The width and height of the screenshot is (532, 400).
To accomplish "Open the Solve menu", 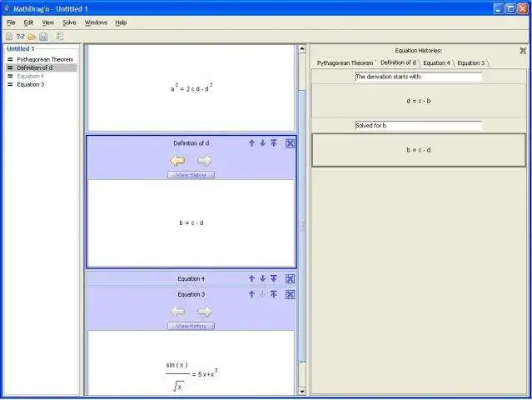I will tap(69, 22).
